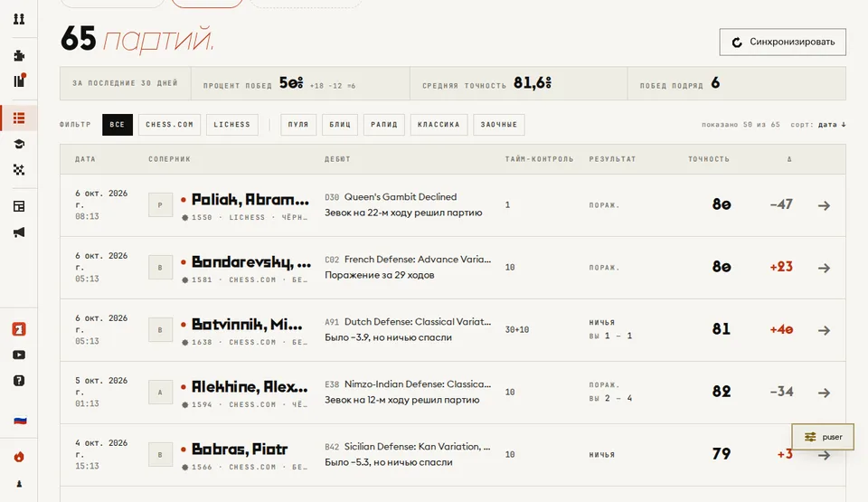Click the РЕЗУЛЬТАТ column header
868x502 pixels.
click(x=612, y=159)
